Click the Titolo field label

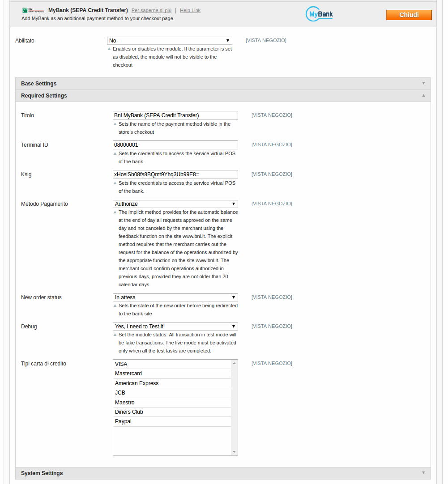27,115
